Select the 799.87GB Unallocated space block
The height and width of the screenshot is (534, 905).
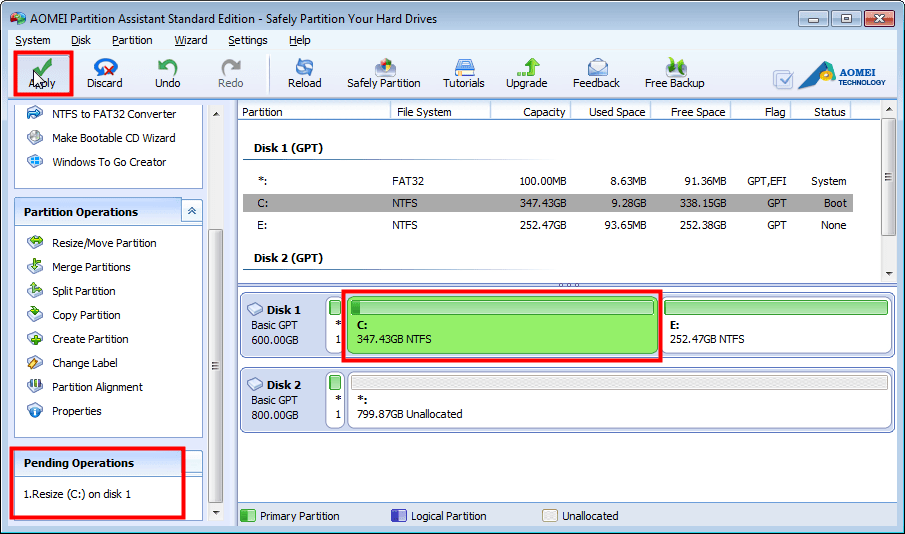coord(619,400)
